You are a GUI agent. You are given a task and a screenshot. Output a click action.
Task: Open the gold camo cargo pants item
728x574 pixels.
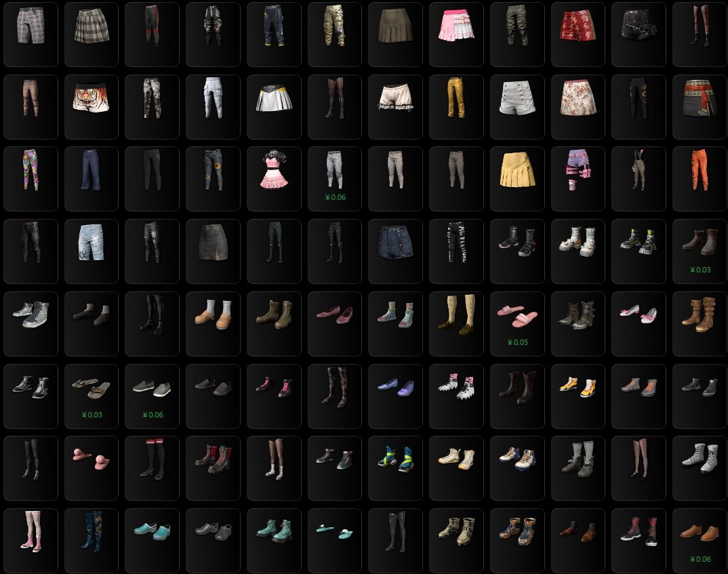(x=334, y=25)
